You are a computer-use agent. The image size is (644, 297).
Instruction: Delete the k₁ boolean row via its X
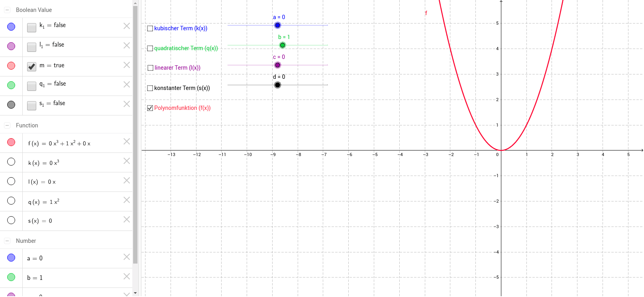tap(127, 26)
